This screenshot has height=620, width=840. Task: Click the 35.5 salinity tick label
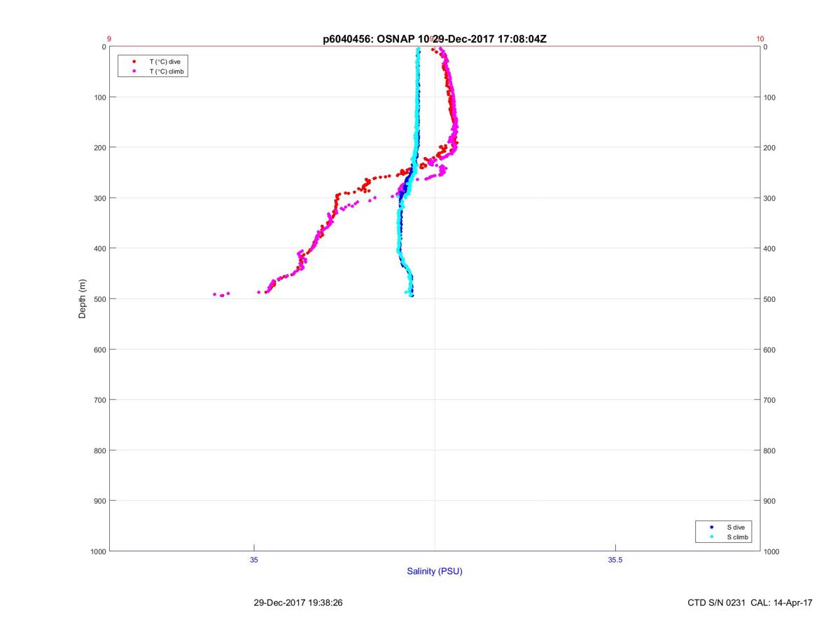[x=615, y=560]
